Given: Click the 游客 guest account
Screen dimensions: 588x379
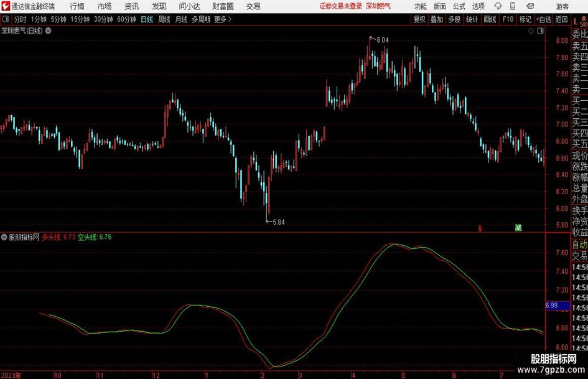Looking at the screenshot, I should 562,6.
